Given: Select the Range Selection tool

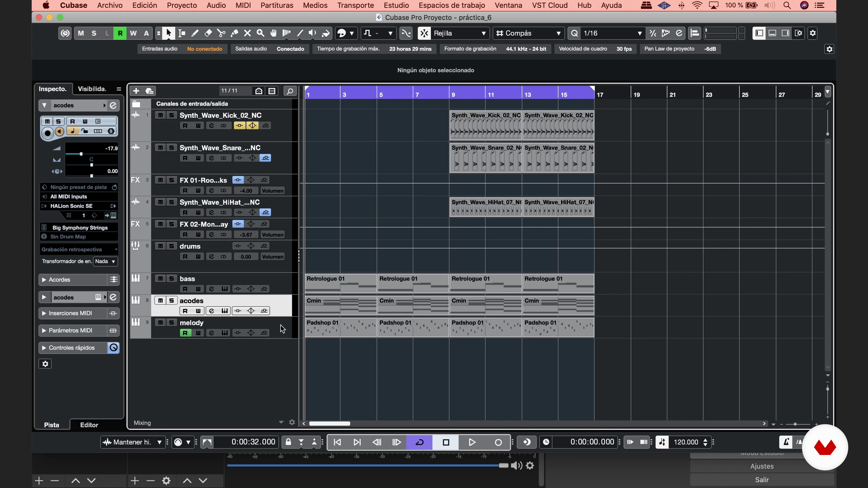Looking at the screenshot, I should coord(182,33).
